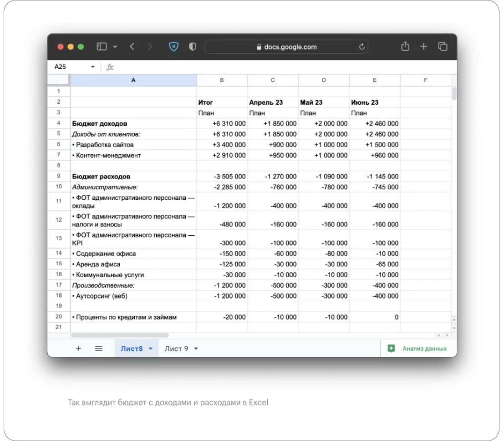Open the Лист8 tab dropdown arrow
Screen dimensions: 504x441
coord(151,349)
